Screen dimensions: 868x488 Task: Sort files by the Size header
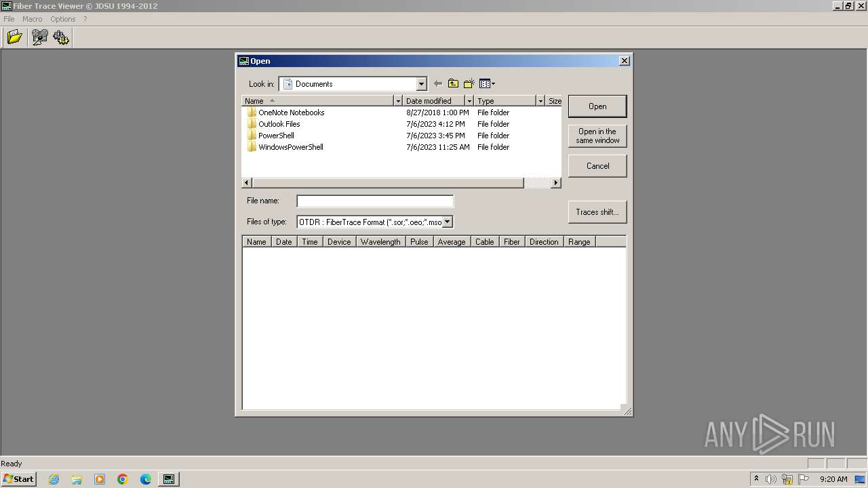554,101
